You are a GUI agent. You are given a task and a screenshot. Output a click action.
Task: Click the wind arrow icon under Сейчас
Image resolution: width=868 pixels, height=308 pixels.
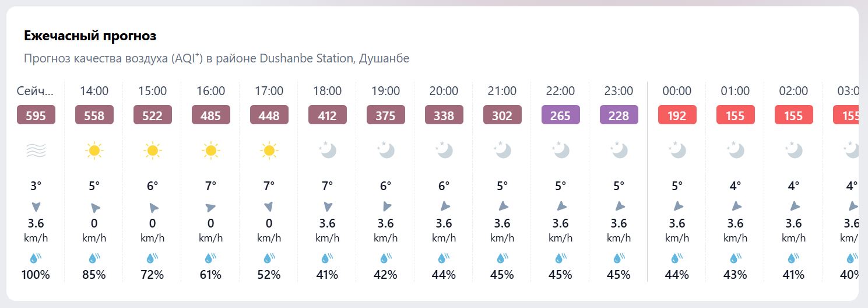click(x=36, y=206)
